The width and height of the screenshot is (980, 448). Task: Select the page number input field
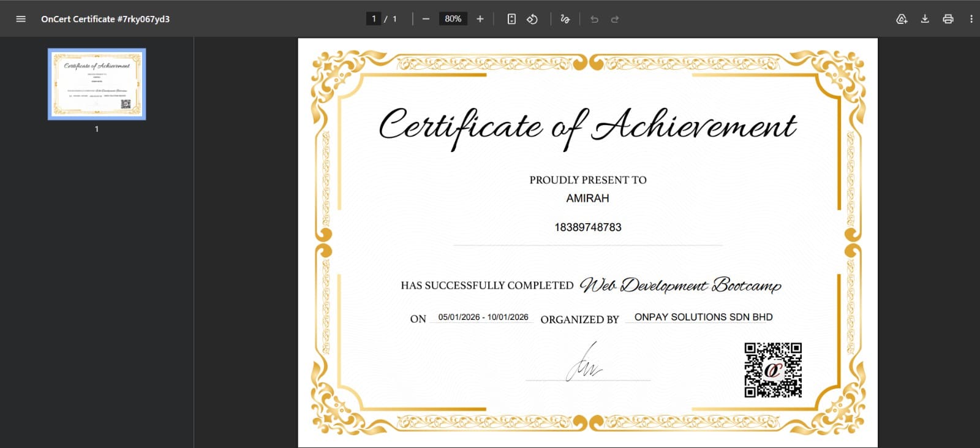[x=374, y=19]
